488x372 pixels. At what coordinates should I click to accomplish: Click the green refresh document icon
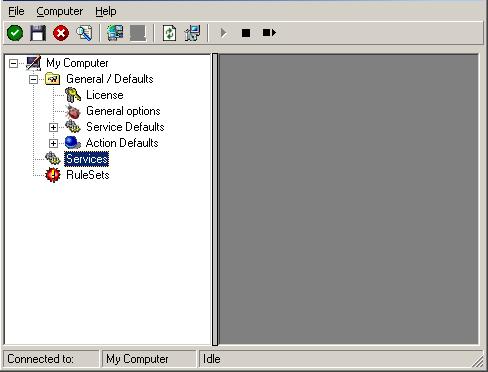coord(169,33)
